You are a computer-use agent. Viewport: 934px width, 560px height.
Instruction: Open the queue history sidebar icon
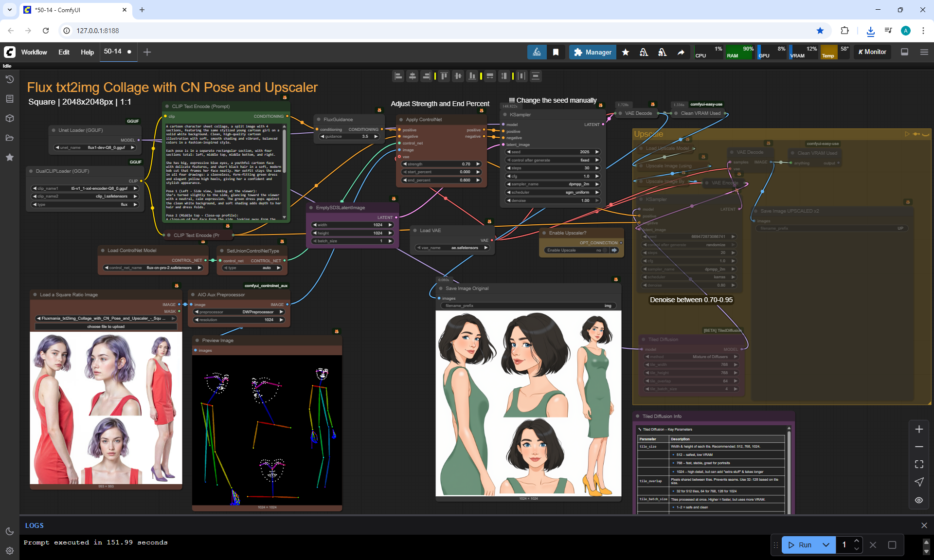click(x=10, y=79)
